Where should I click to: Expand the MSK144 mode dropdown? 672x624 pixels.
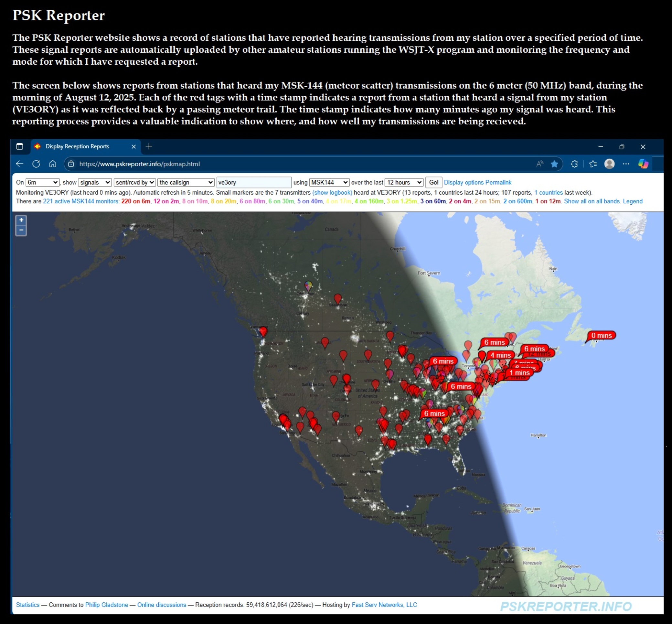coord(329,182)
